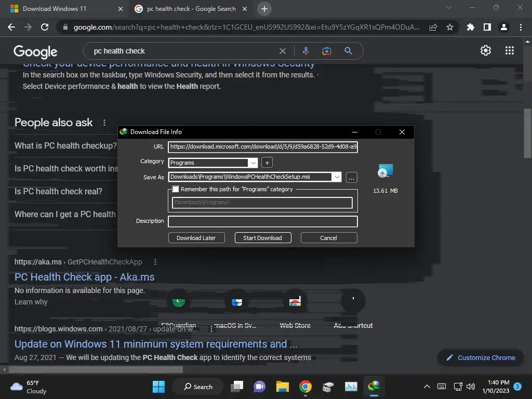
Task: Open Google quick settings gear
Action: (486, 50)
